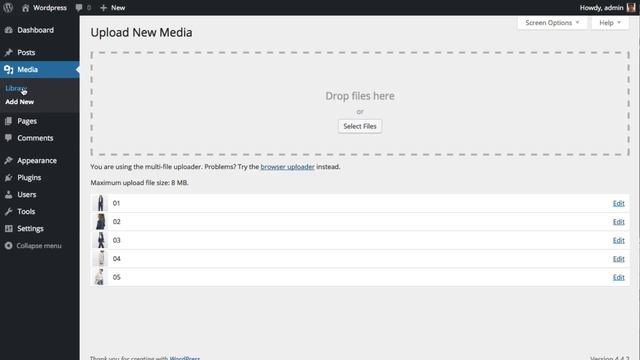Click file name 05 in upload list
Screen dimensions: 640x360
pos(116,278)
